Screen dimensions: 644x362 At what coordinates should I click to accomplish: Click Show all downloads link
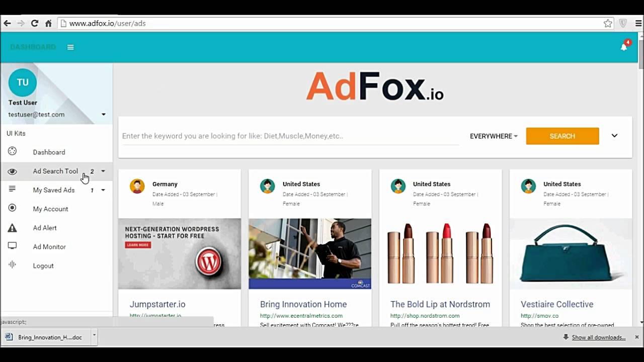599,337
